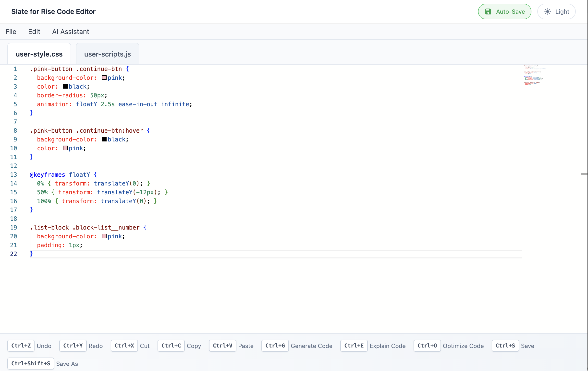Click the Explain Code action
The image size is (588, 371).
click(387, 346)
